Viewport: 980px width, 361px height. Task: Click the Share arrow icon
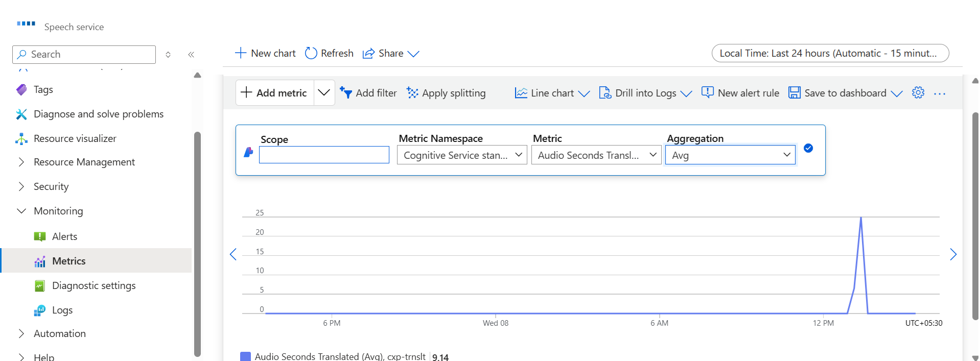[x=368, y=54]
